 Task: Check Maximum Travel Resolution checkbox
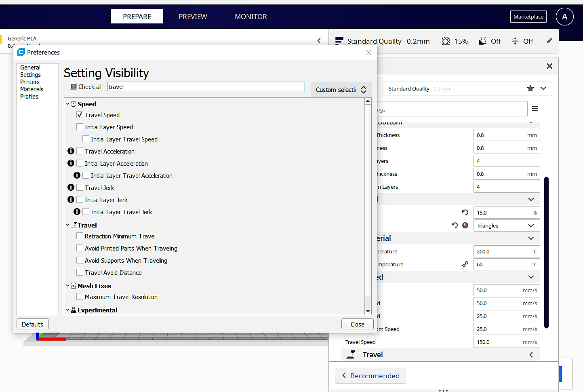pos(80,297)
